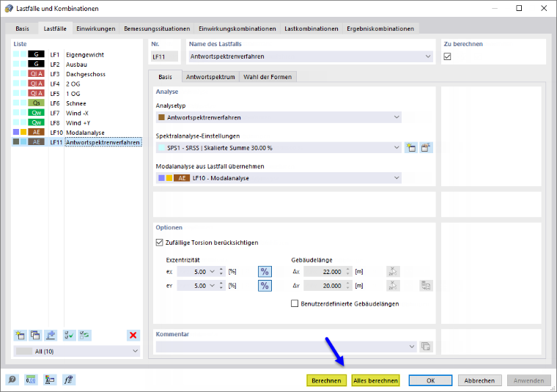Click the Anwenden button

coord(528,380)
